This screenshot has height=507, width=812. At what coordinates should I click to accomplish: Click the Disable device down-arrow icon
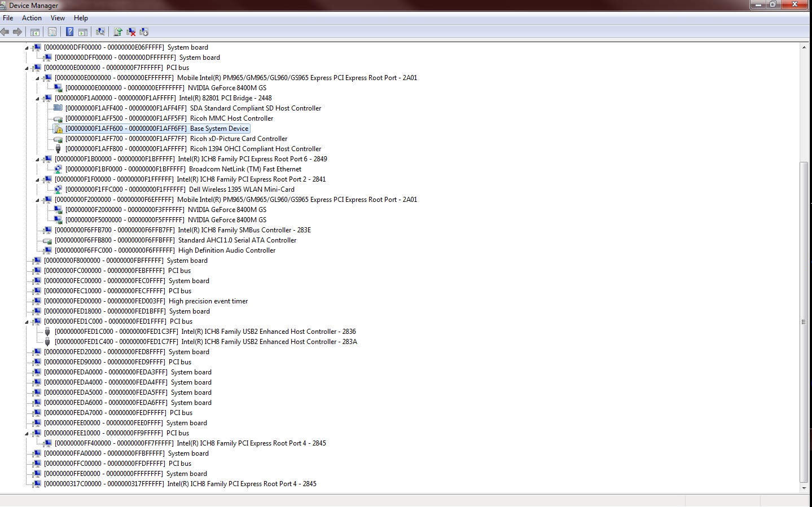[x=144, y=32]
